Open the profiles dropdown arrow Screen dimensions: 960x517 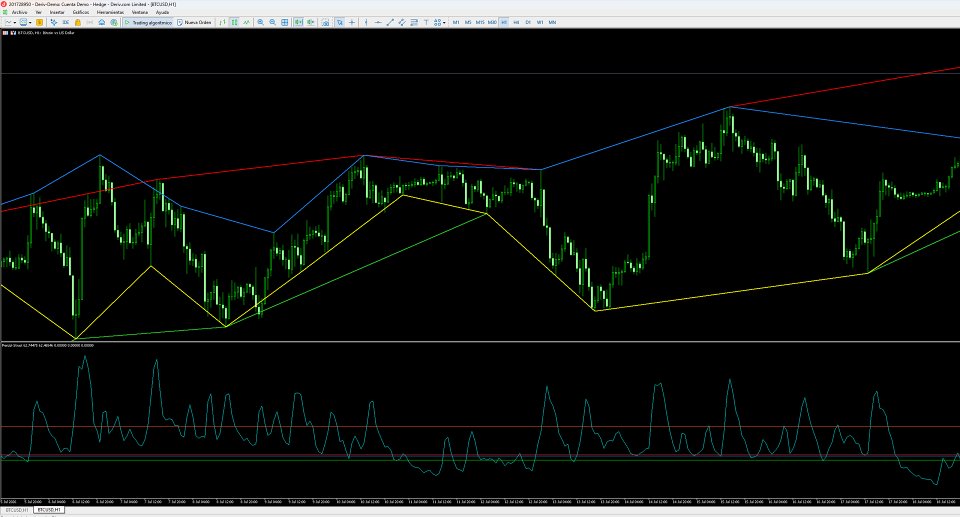[x=30, y=22]
